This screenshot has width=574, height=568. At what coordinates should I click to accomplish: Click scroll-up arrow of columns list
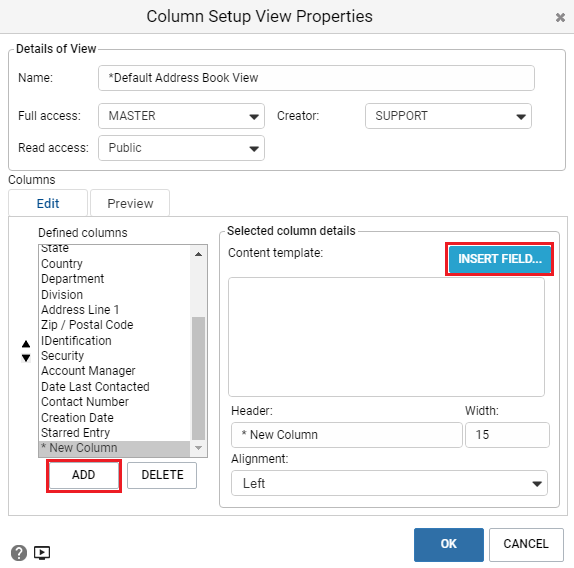pos(198,254)
